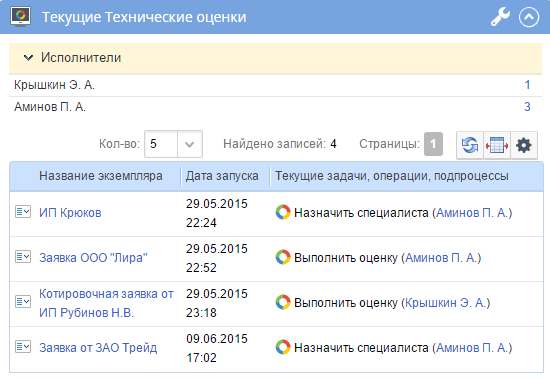Image resolution: width=550 pixels, height=379 pixels.
Task: Open the Кол-во records count dropdown
Action: tap(189, 144)
